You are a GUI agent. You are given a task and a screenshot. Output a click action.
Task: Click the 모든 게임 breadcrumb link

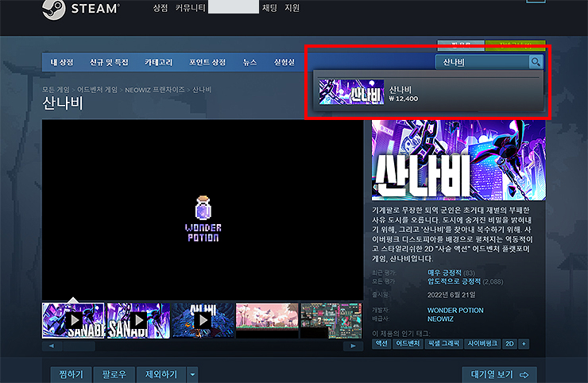[56, 90]
